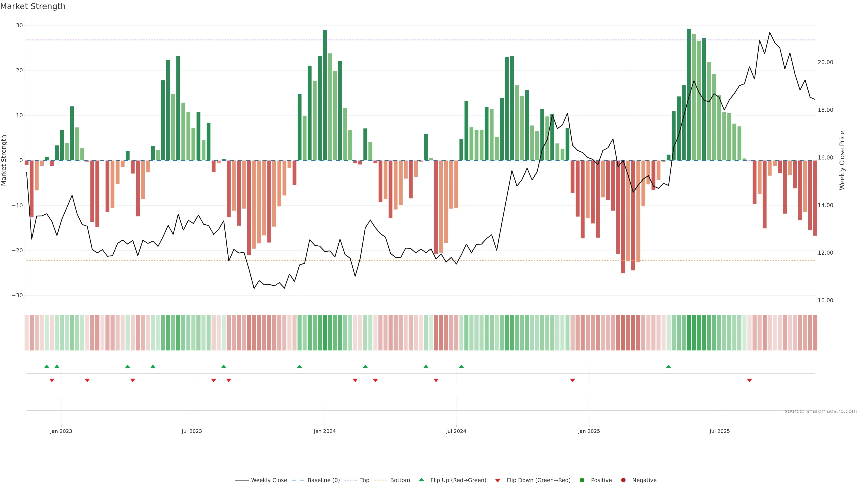Click the rightmost green flip-up triangle marker
868x488 pixels.
pos(669,366)
